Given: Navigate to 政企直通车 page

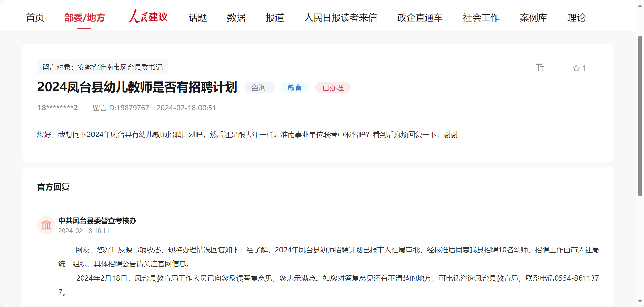Looking at the screenshot, I should point(420,18).
